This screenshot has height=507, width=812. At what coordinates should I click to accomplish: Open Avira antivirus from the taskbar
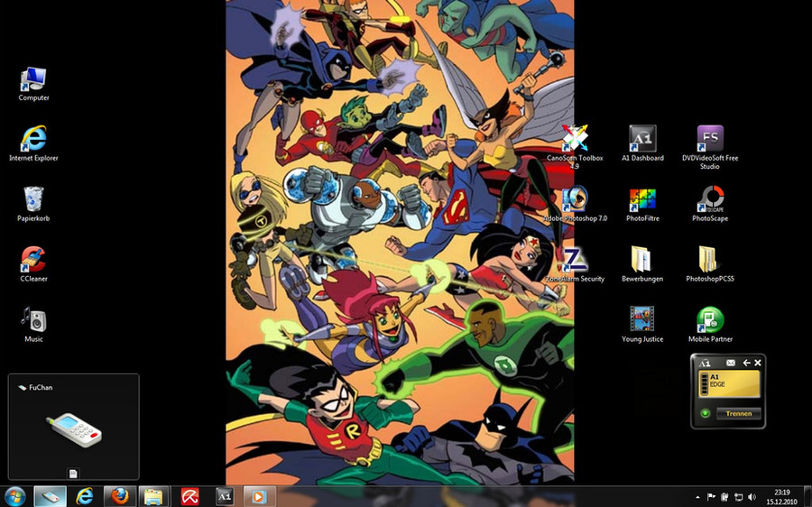pyautogui.click(x=190, y=497)
